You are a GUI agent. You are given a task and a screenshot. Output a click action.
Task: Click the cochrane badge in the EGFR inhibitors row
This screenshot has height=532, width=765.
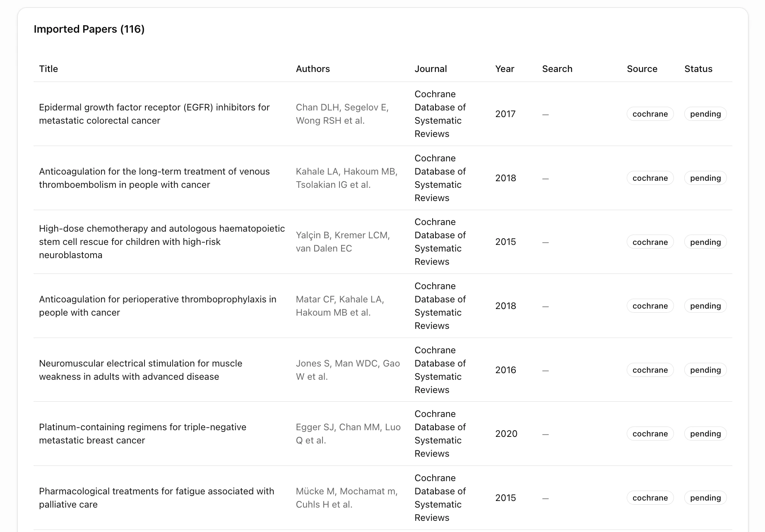tap(650, 114)
